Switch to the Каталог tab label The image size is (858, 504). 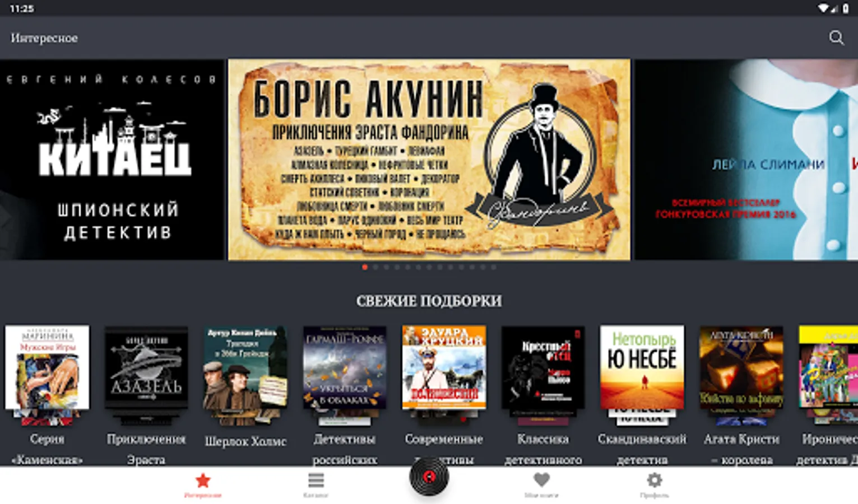coord(316,495)
